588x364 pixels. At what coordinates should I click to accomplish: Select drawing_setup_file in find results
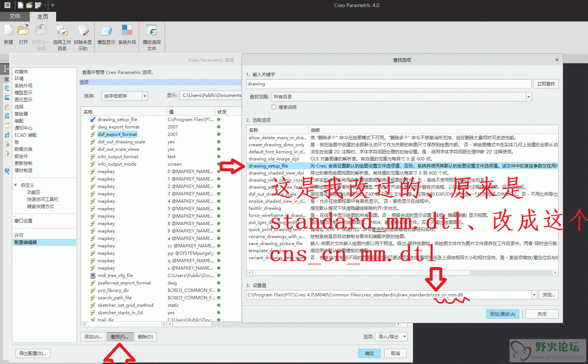tap(402, 166)
